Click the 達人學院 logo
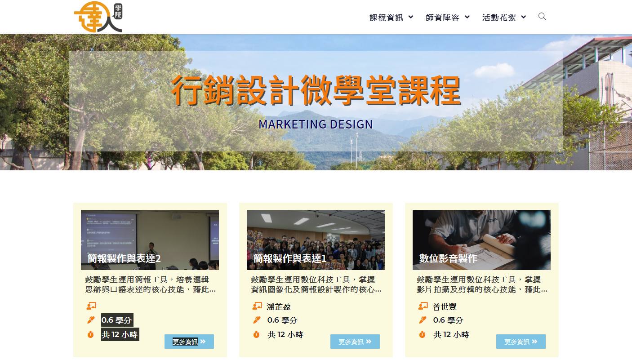Viewport: 632px width, 364px height. pyautogui.click(x=98, y=17)
